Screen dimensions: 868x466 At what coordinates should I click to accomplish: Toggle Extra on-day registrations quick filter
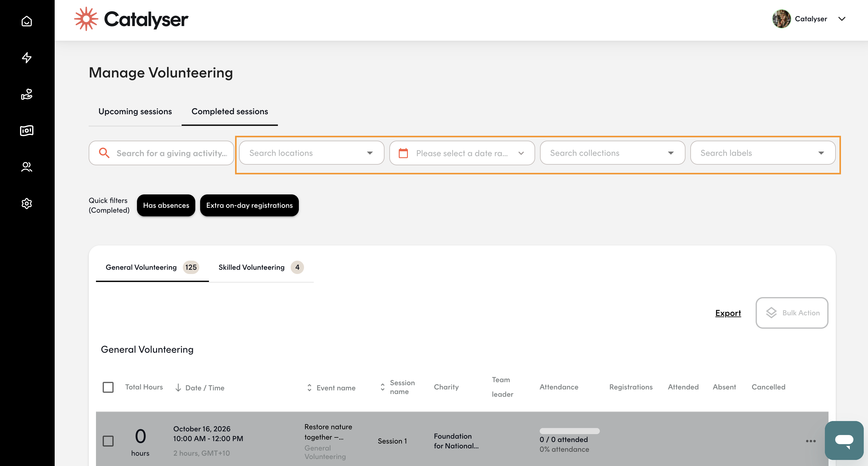249,205
